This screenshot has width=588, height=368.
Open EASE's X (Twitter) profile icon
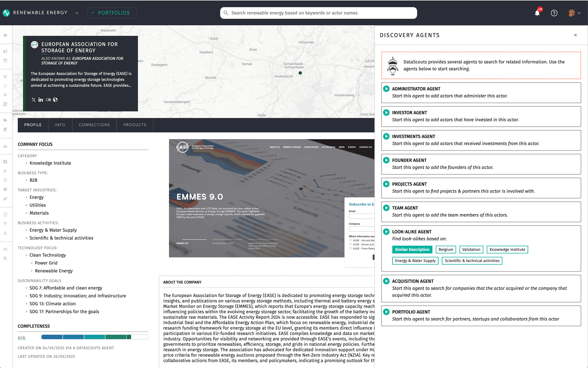[34, 100]
